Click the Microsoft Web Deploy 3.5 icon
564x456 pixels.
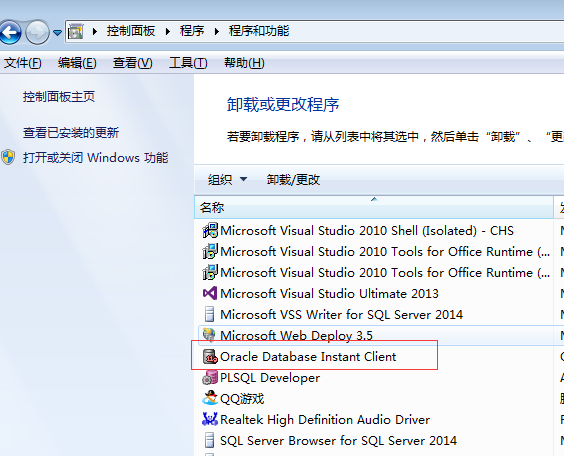tap(209, 335)
